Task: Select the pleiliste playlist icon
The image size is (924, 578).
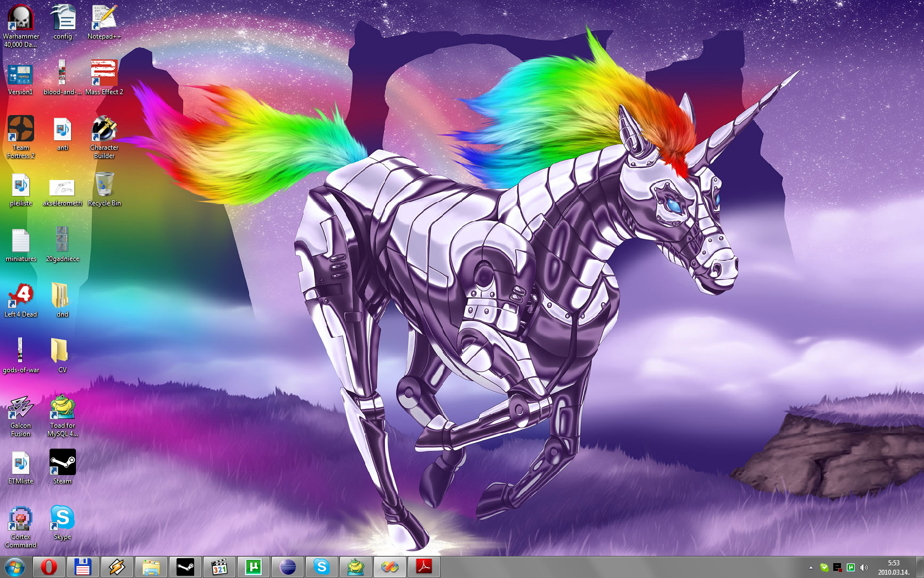Action: coord(21,189)
